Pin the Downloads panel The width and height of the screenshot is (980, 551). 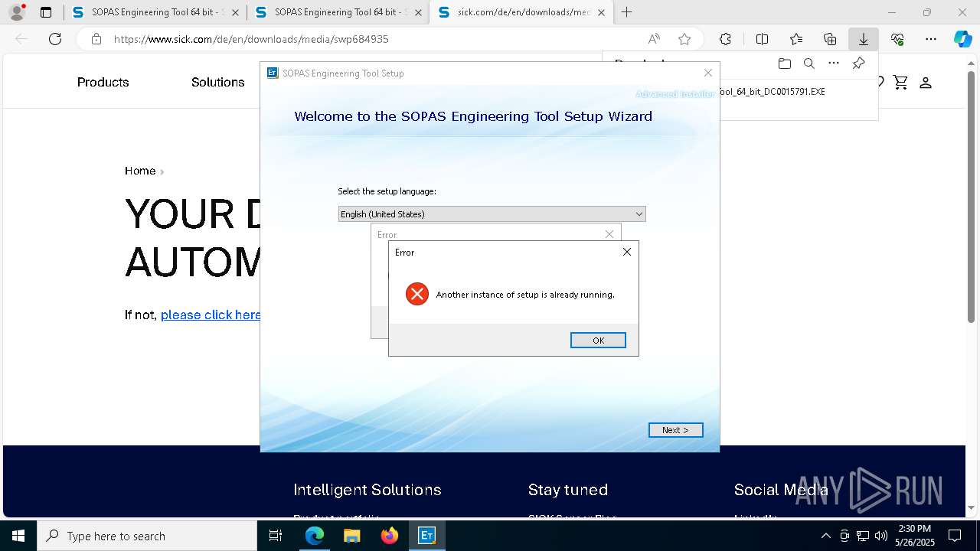(x=858, y=64)
